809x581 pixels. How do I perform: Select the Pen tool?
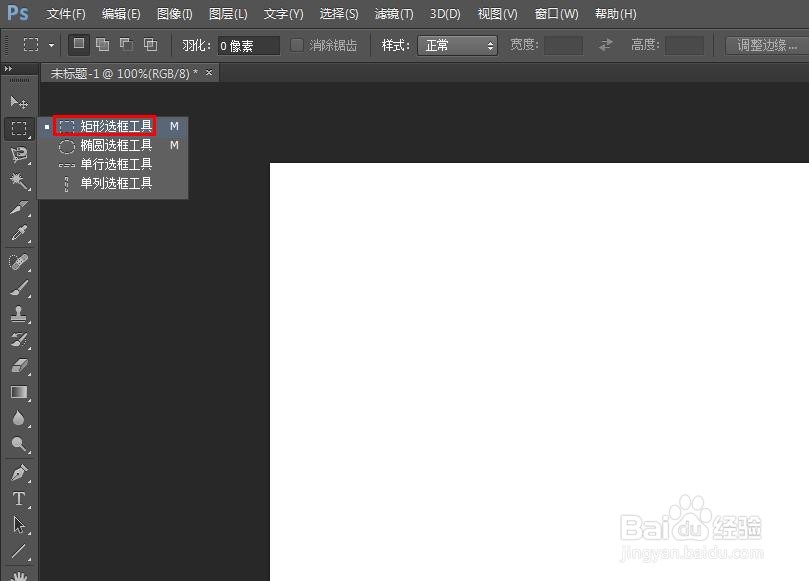(x=18, y=472)
